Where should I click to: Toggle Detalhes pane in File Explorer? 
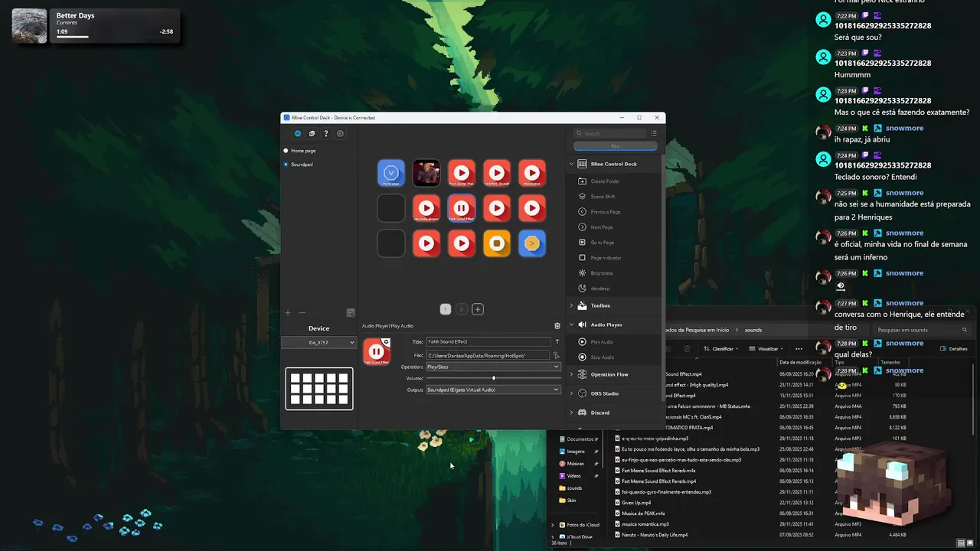coord(953,349)
